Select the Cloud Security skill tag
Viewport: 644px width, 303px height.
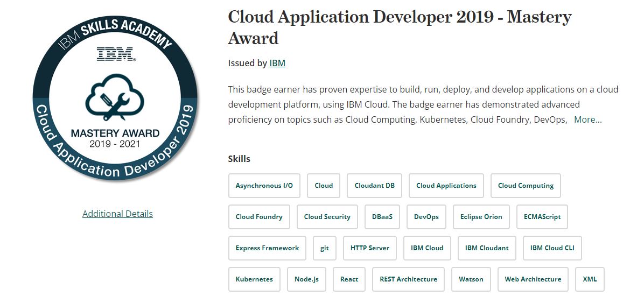(x=327, y=217)
